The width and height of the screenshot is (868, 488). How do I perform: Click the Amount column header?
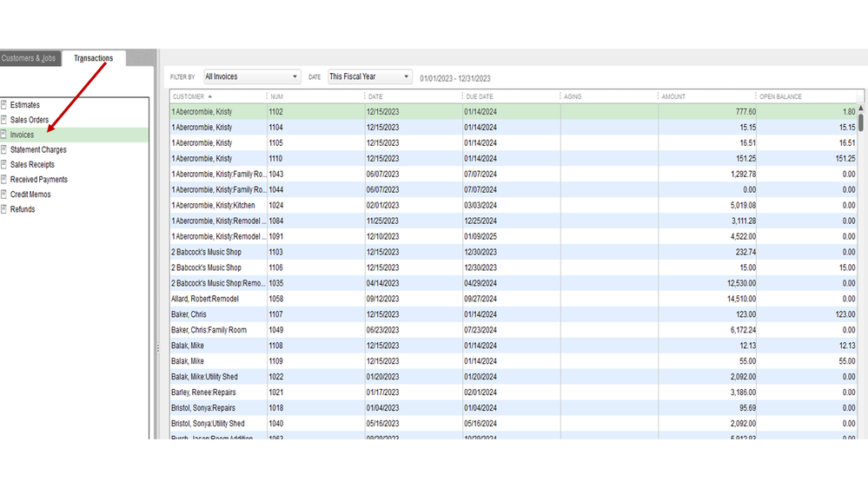pos(673,96)
